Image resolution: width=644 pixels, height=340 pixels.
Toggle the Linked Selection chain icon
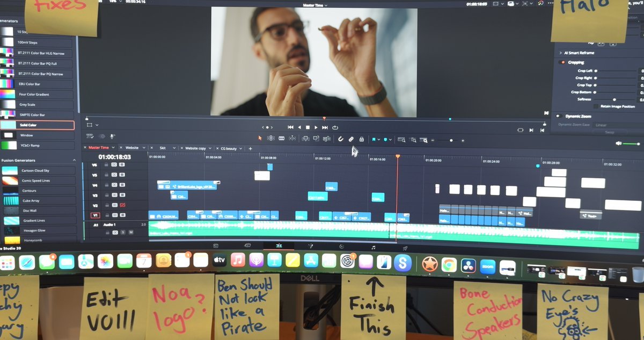point(351,139)
